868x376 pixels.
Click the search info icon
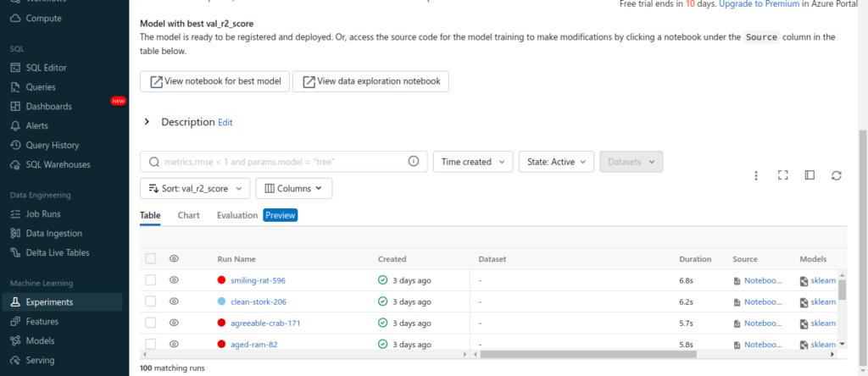(414, 162)
